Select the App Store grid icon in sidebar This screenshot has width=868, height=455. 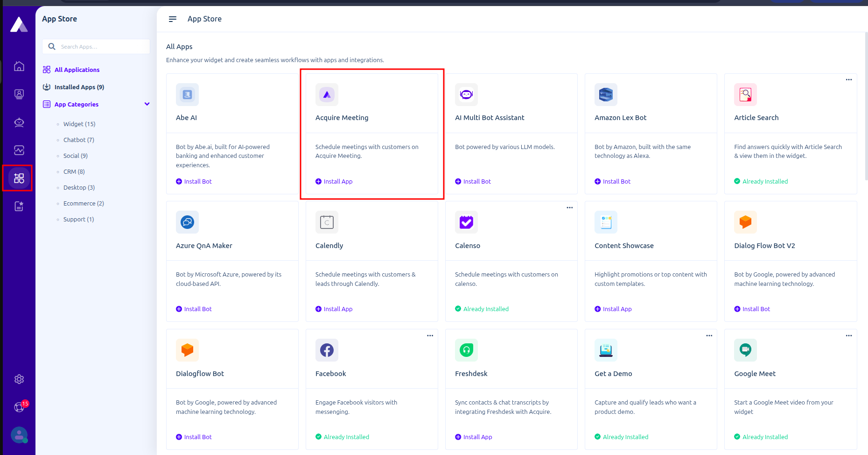(x=19, y=178)
